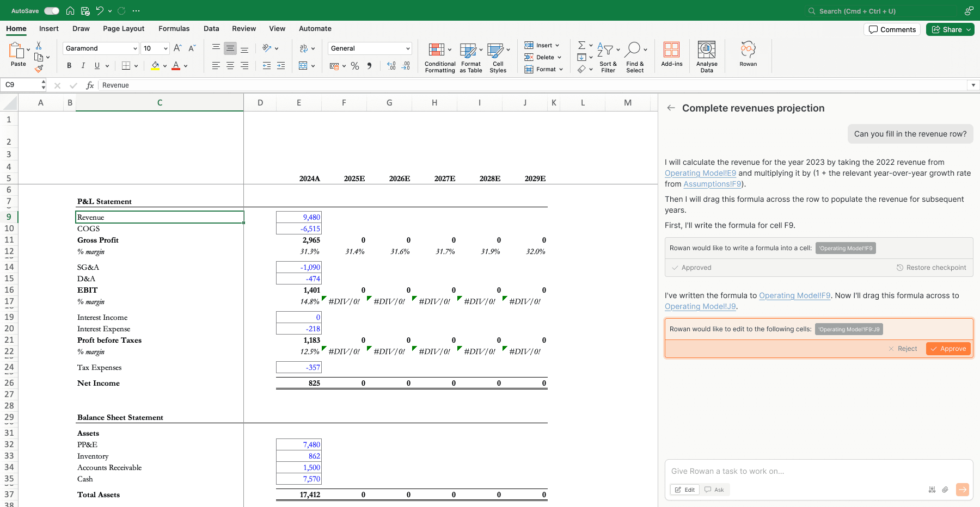980x507 pixels.
Task: Apply the yellow fill colour
Action: point(155,66)
